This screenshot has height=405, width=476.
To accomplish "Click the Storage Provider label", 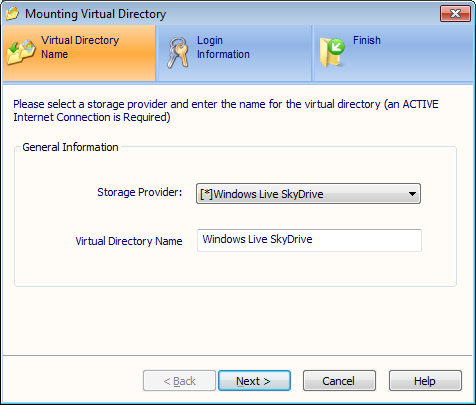I will tap(140, 192).
